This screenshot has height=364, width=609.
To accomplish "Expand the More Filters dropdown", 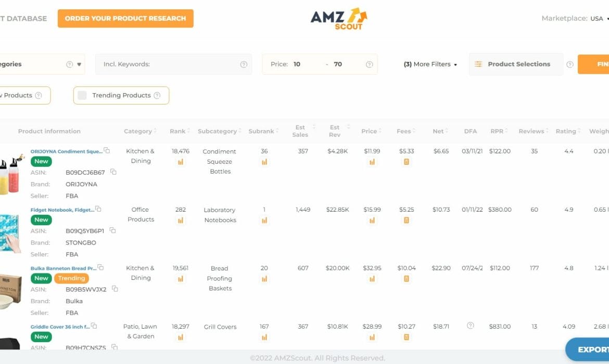I will click(430, 64).
